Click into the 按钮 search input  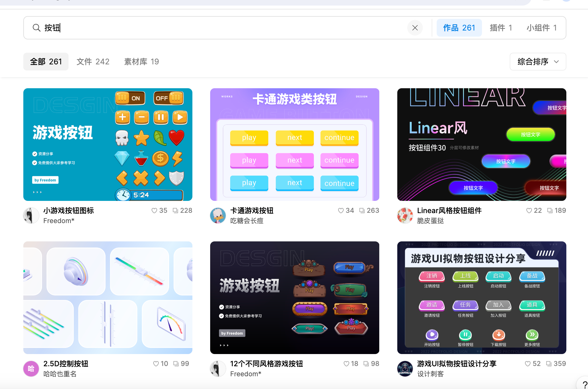pyautogui.click(x=222, y=28)
